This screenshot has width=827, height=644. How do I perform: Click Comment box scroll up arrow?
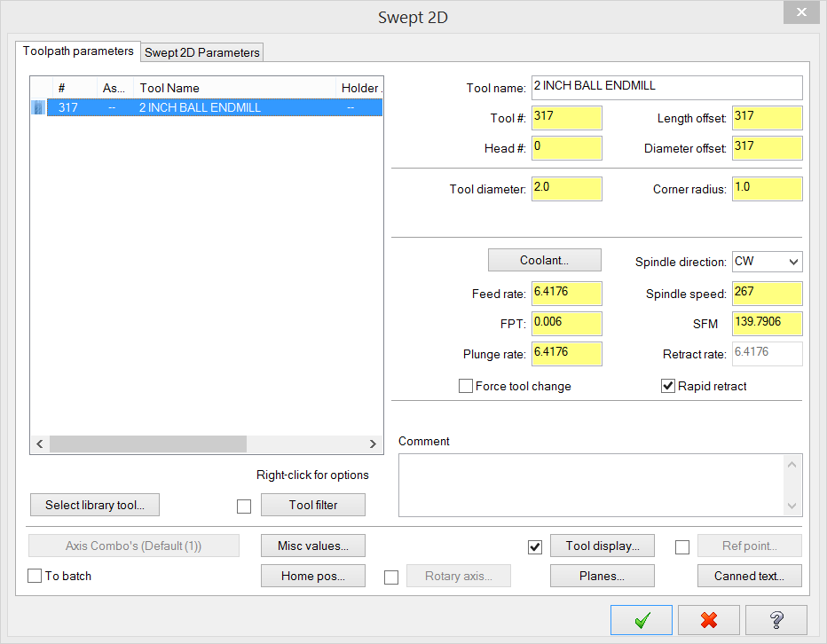pos(792,465)
